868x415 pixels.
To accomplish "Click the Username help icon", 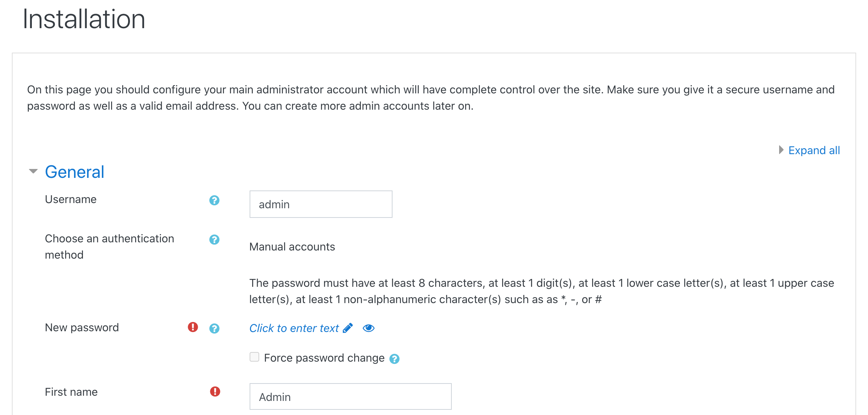I will point(214,200).
